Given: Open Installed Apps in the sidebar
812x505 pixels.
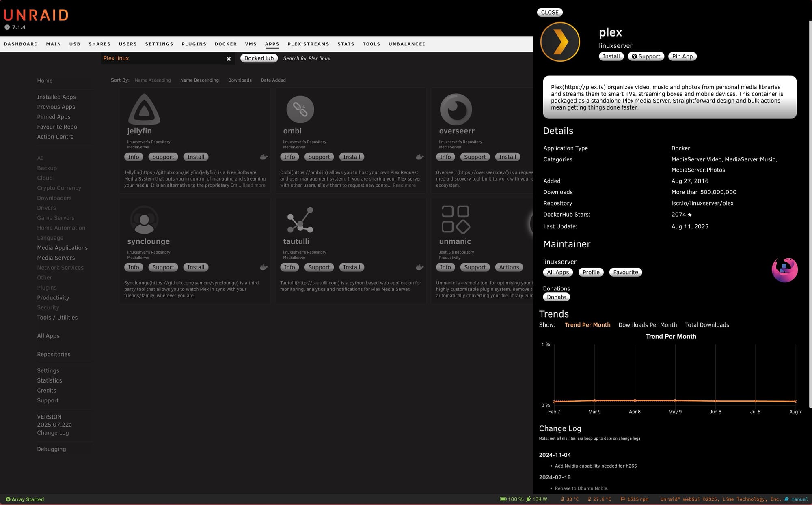Looking at the screenshot, I should (x=56, y=97).
